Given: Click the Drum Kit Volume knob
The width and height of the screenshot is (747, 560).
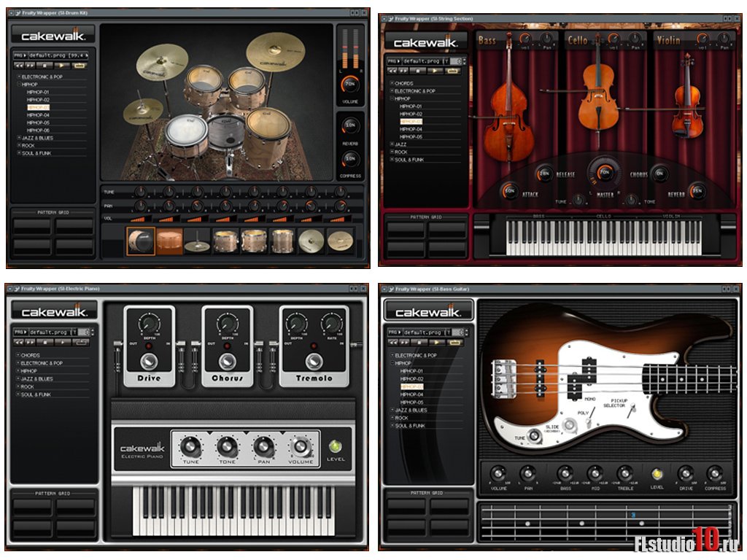Looking at the screenshot, I should [350, 84].
